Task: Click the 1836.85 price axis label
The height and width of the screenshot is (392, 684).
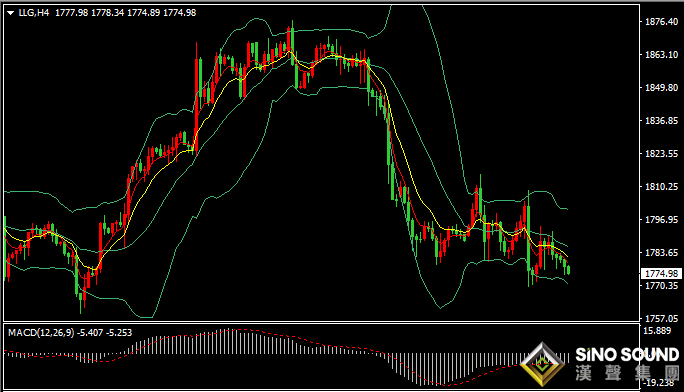Action: pos(662,121)
